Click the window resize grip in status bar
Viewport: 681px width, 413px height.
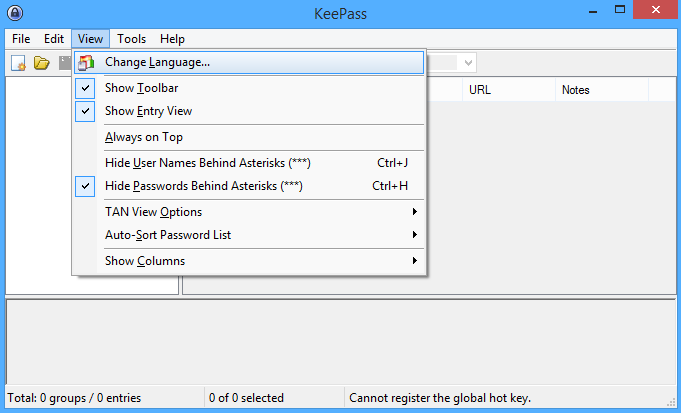point(671,402)
